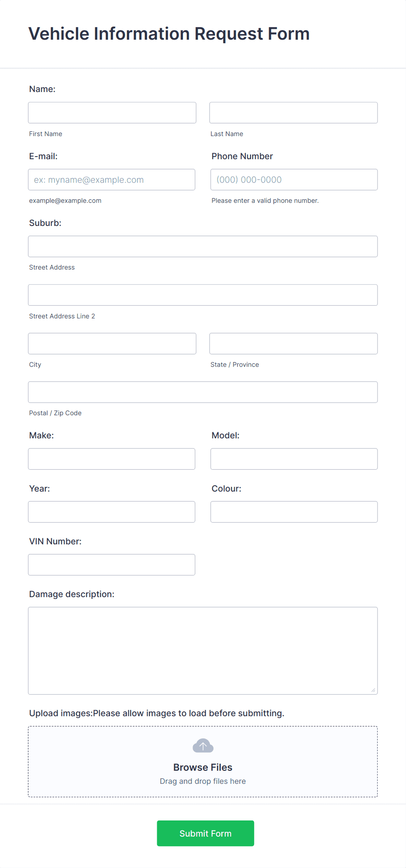Click into the City field
Image resolution: width=406 pixels, height=868 pixels.
click(112, 344)
